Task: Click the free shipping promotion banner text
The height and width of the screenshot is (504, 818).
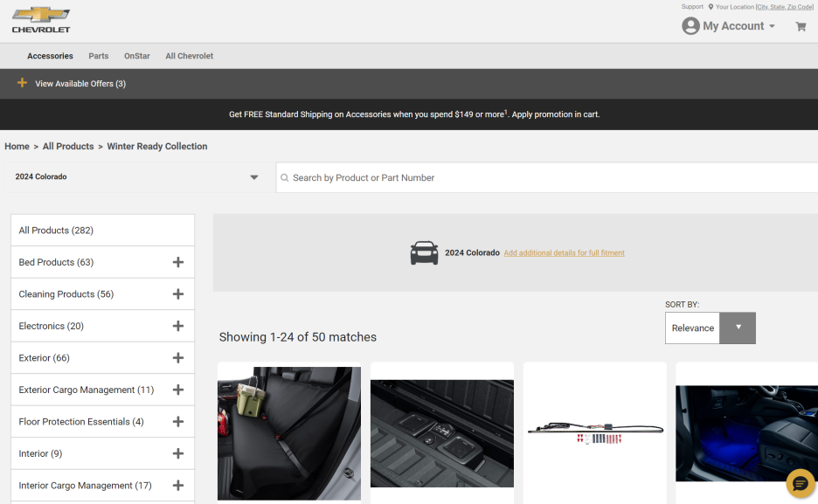Action: [x=414, y=114]
